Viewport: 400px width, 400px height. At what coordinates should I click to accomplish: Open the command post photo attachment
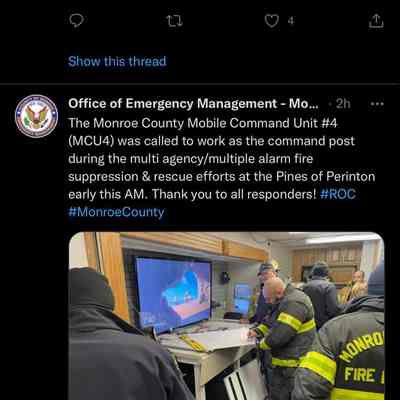226,316
